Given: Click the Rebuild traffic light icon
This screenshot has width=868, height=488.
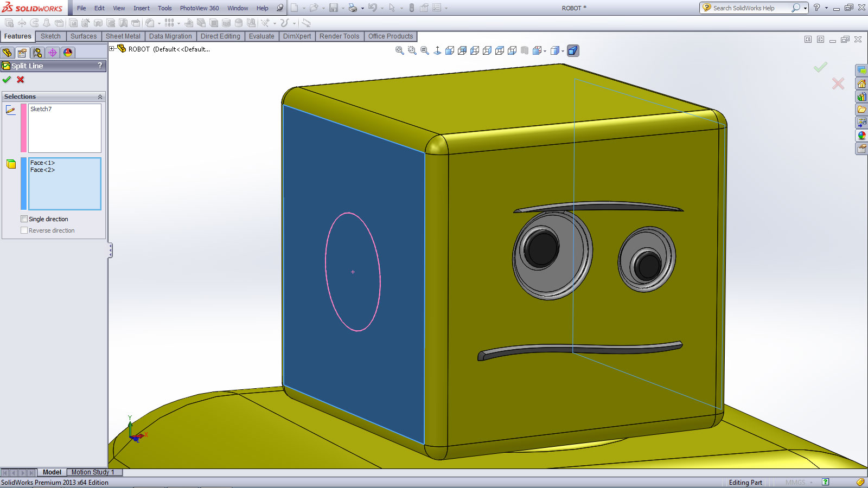Looking at the screenshot, I should (x=411, y=8).
